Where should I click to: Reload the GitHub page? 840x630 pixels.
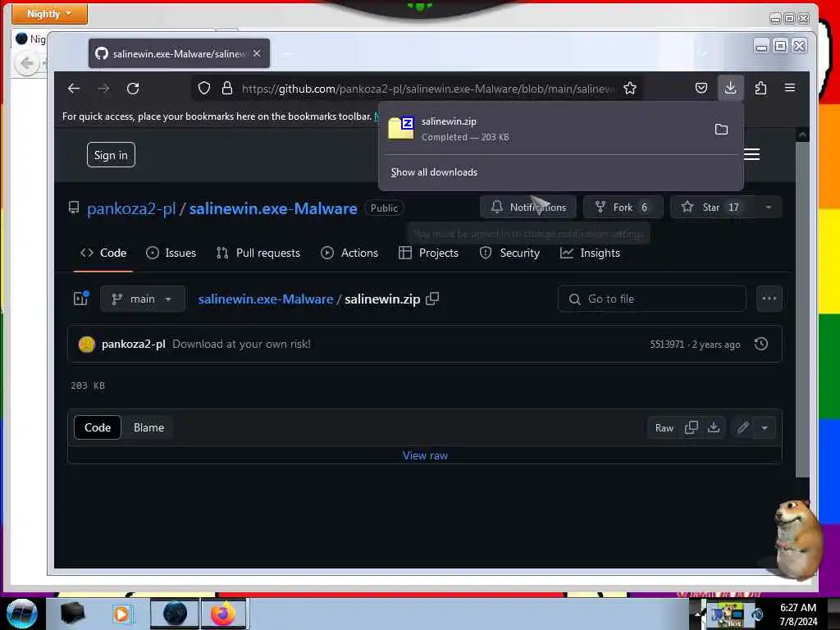[133, 89]
